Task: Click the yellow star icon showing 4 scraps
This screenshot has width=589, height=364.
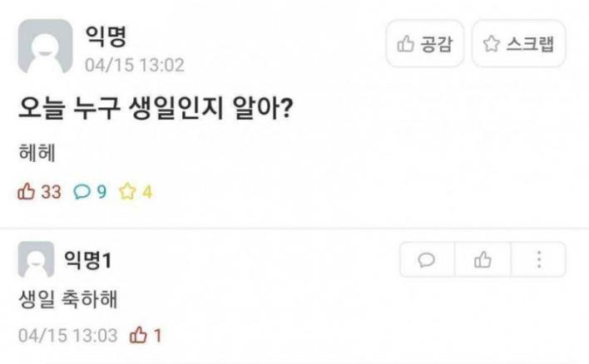Action: click(x=126, y=193)
